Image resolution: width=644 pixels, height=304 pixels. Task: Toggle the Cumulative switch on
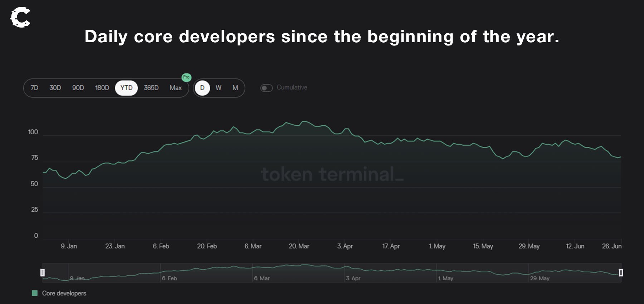266,88
